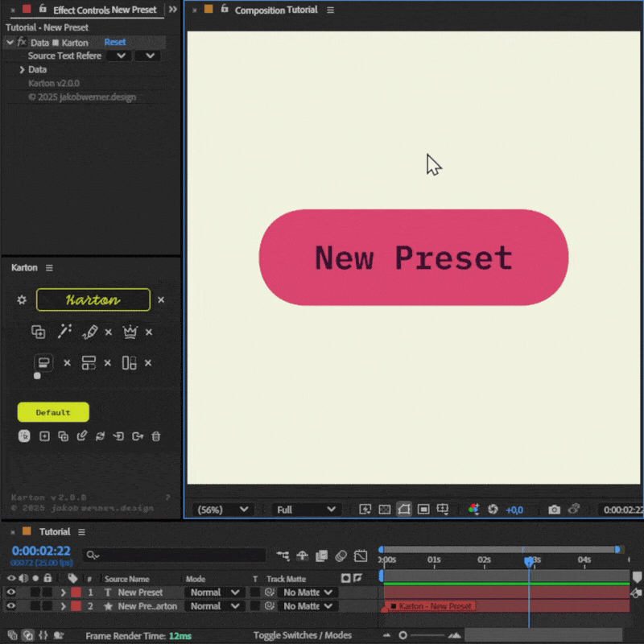Open the Karton panel menu
Screen dimensions: 644x644
(49, 268)
